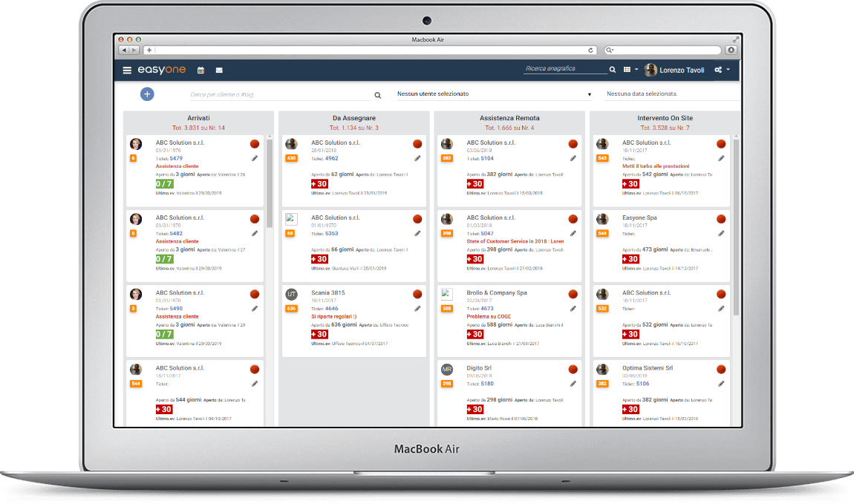Open the grid view dropdown in the header

pyautogui.click(x=630, y=70)
